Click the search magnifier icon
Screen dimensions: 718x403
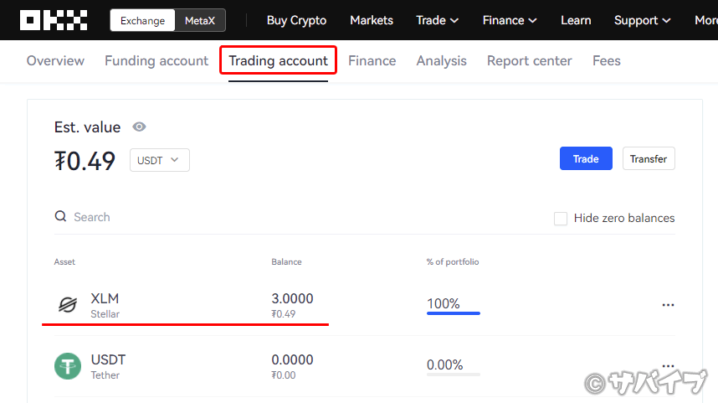click(x=60, y=216)
